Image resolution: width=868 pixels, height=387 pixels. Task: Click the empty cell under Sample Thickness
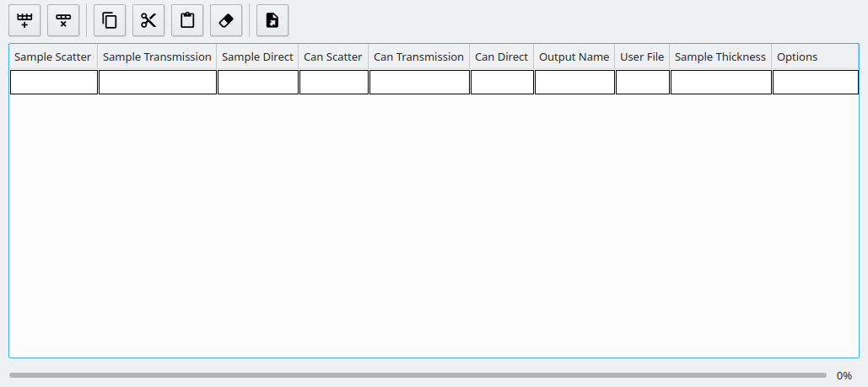point(720,82)
